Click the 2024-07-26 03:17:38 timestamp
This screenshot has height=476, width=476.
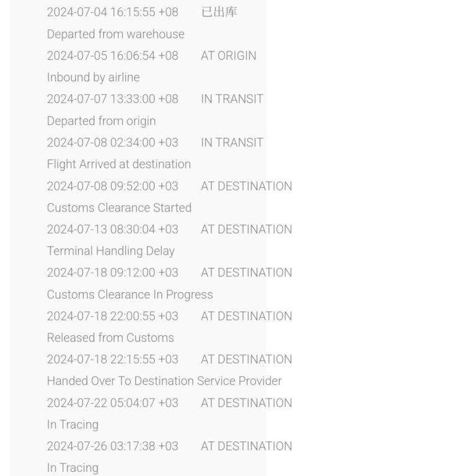point(112,446)
